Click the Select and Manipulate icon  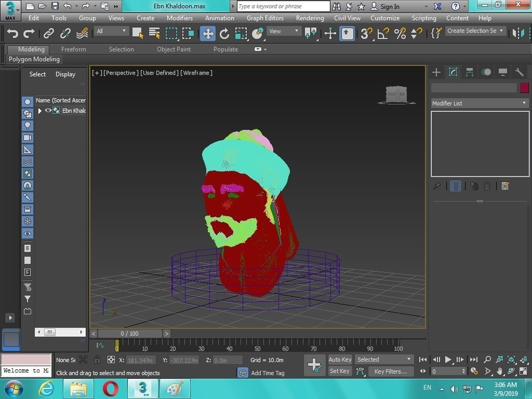[330, 33]
